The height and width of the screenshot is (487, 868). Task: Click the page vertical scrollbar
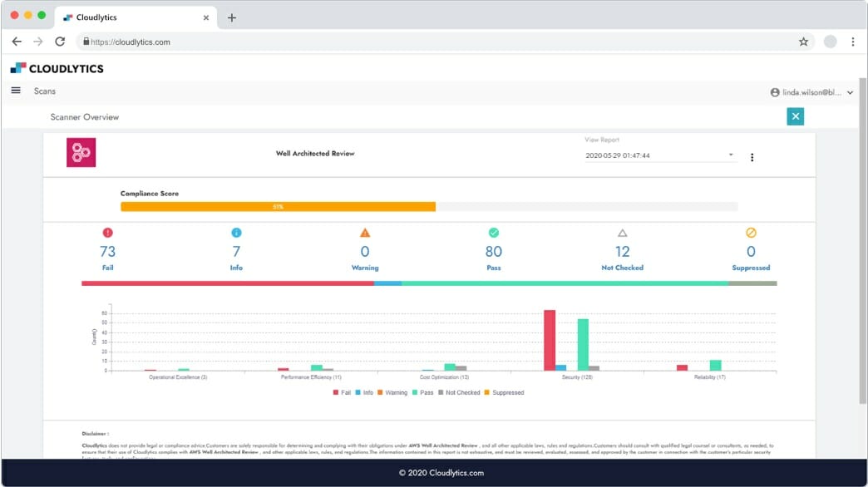click(862, 241)
